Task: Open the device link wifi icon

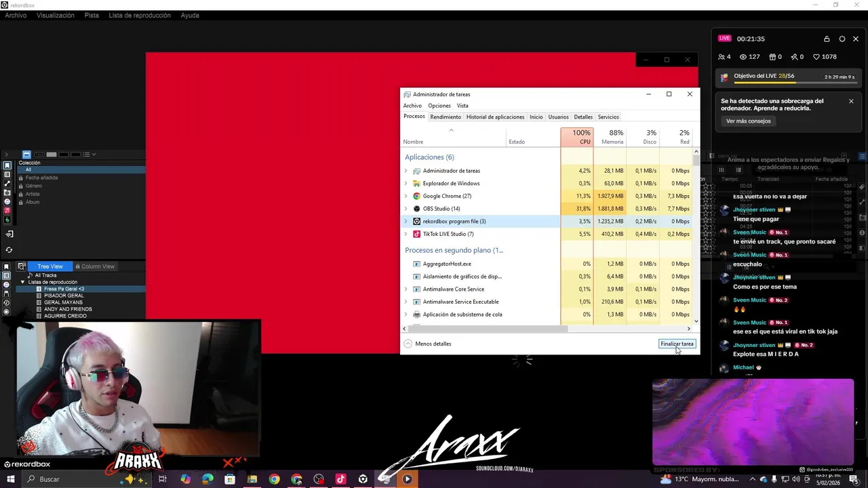Action: coord(9,235)
